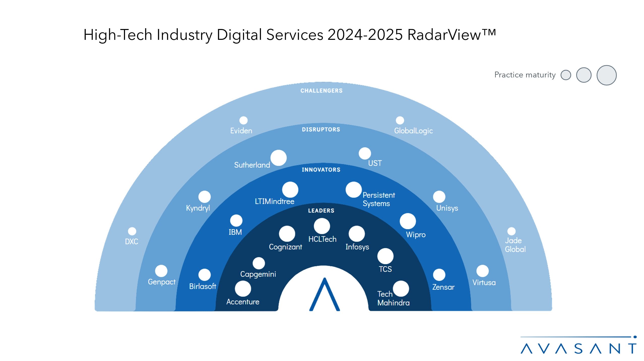
Task: Click the Jade Global dot
Action: point(511,231)
